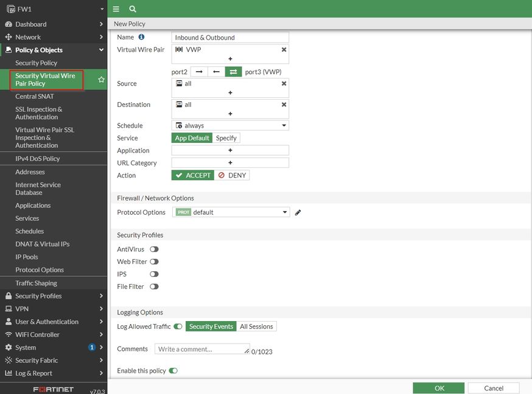Open IPv4 DoS Policy page

(x=37, y=159)
